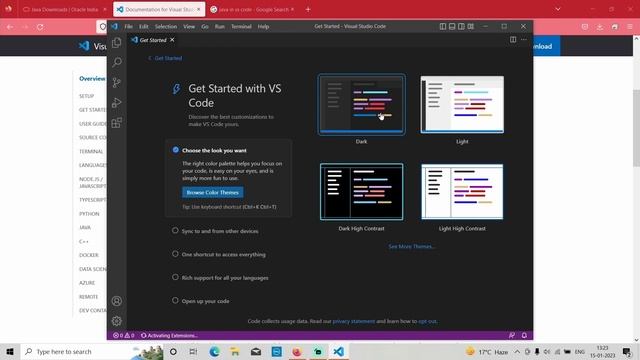Go back via Get Started breadcrumb link
This screenshot has height=360, width=640.
point(165,58)
